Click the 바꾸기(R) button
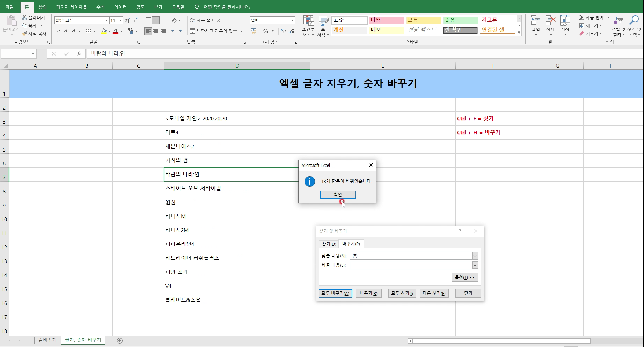The height and width of the screenshot is (347, 644). coord(368,293)
